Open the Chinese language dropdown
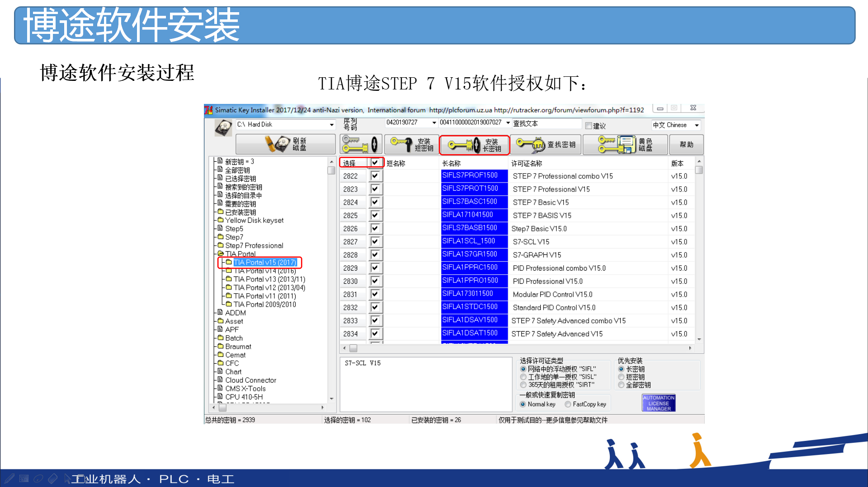Image resolution: width=868 pixels, height=487 pixels. coord(697,125)
